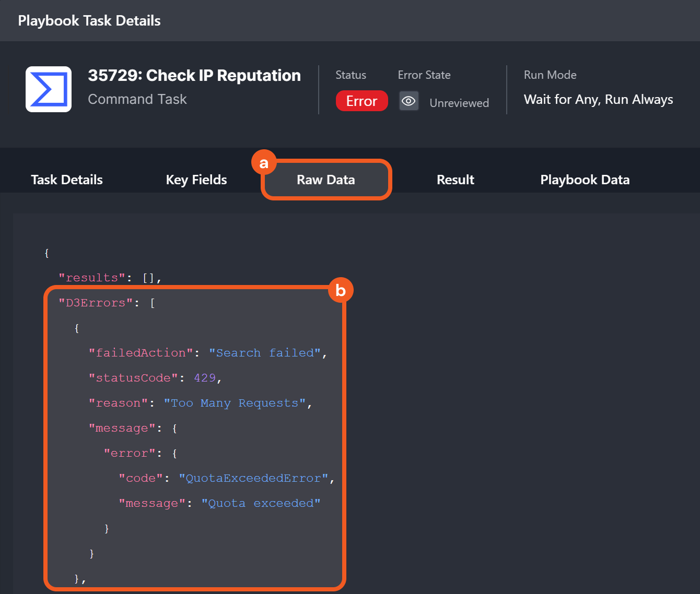Click the 429 status code value
The width and height of the screenshot is (700, 594).
205,378
